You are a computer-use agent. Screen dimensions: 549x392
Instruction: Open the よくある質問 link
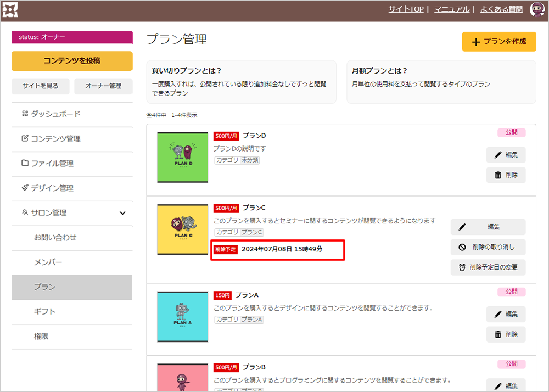pos(501,9)
